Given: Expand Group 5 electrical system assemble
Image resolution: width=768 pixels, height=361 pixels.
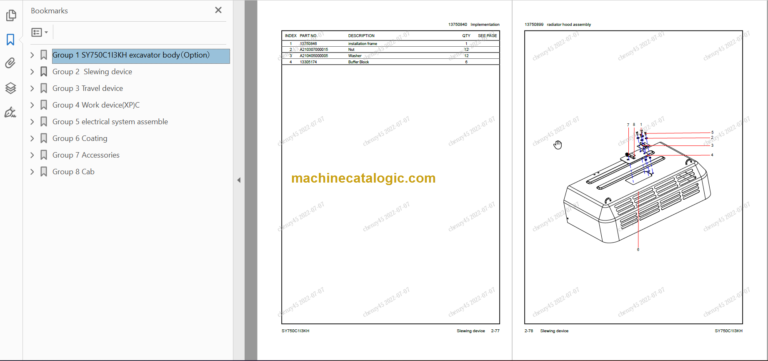Looking at the screenshot, I should [32, 122].
